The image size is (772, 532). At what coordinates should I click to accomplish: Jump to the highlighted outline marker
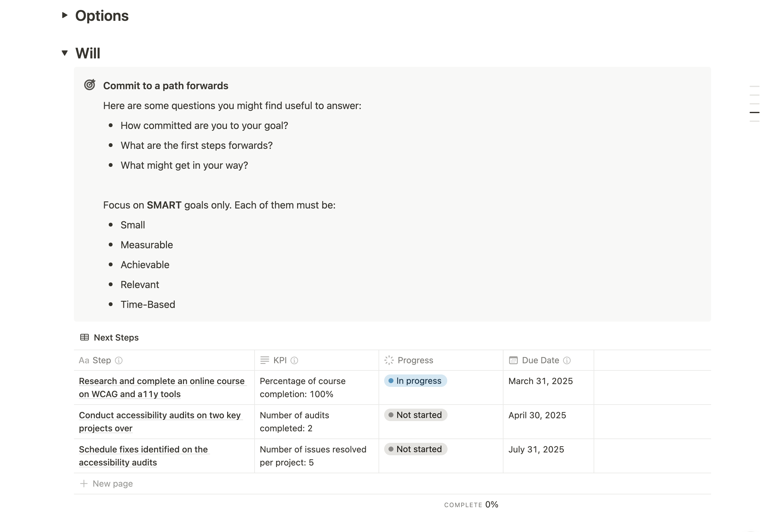point(754,113)
